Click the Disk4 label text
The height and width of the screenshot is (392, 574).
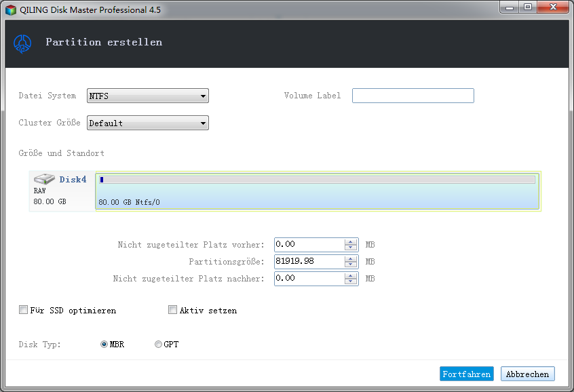(x=73, y=179)
